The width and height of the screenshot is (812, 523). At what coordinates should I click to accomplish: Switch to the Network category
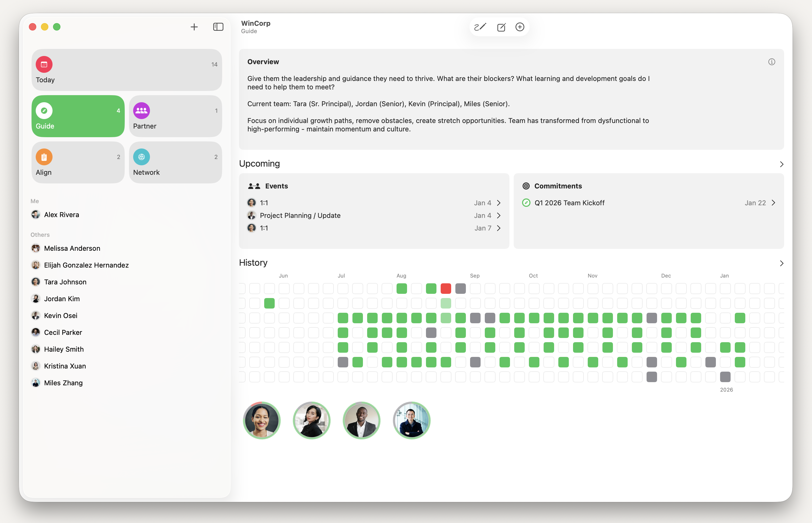click(175, 162)
